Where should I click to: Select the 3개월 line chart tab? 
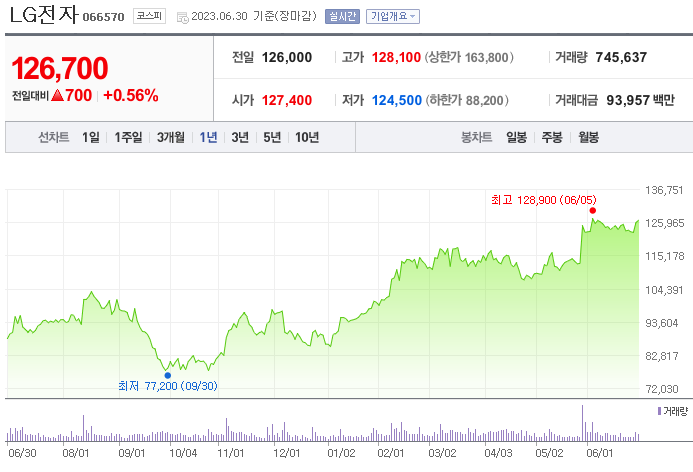[x=171, y=137]
